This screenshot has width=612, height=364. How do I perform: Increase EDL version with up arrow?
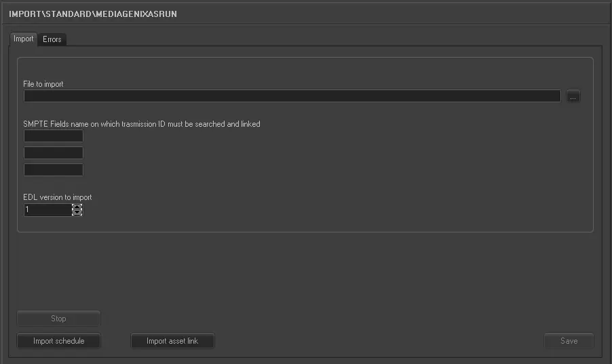tap(77, 207)
